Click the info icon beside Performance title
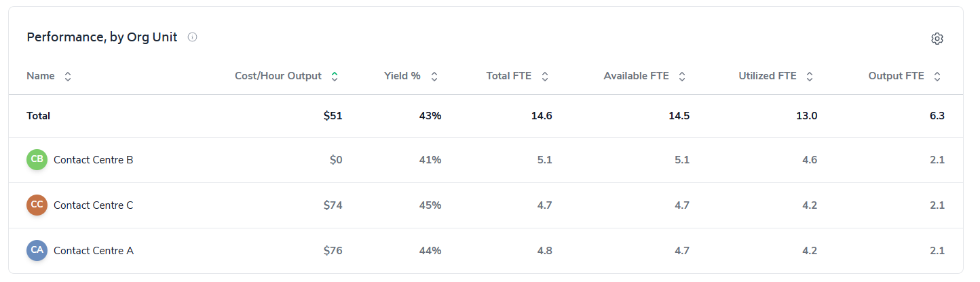 192,37
